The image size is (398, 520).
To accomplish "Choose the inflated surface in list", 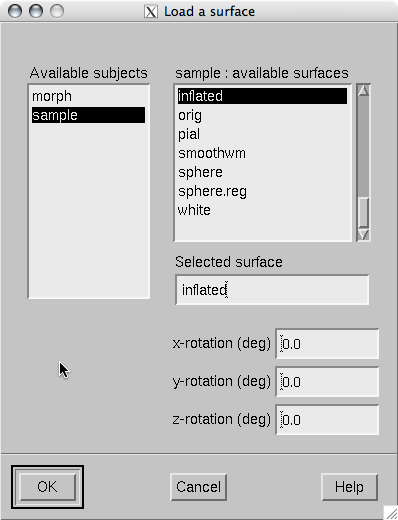I will click(262, 96).
